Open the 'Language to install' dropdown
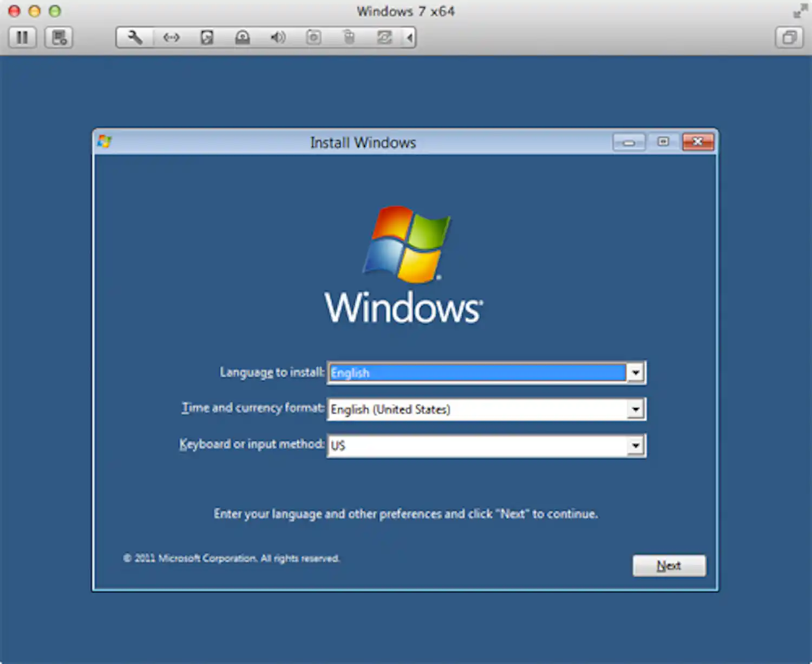 [636, 372]
